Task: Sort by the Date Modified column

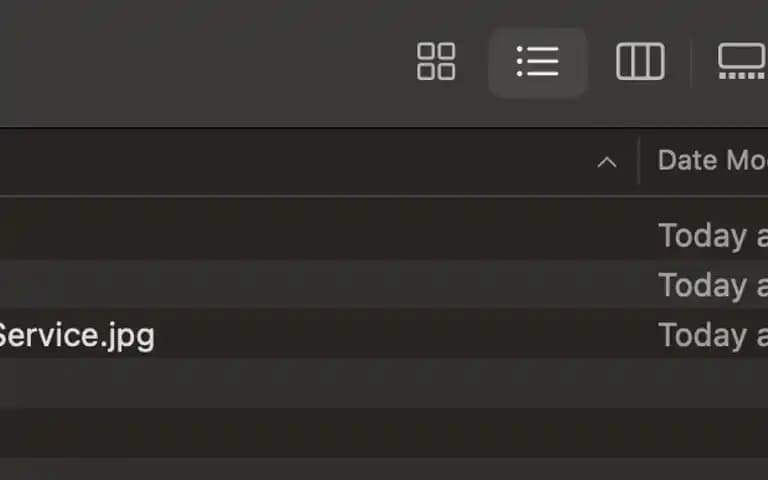Action: [712, 161]
